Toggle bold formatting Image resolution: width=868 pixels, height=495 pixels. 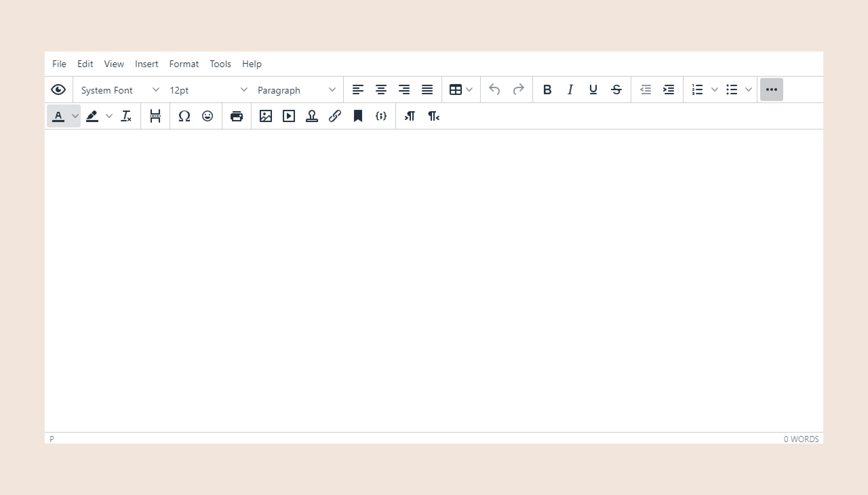click(x=547, y=90)
